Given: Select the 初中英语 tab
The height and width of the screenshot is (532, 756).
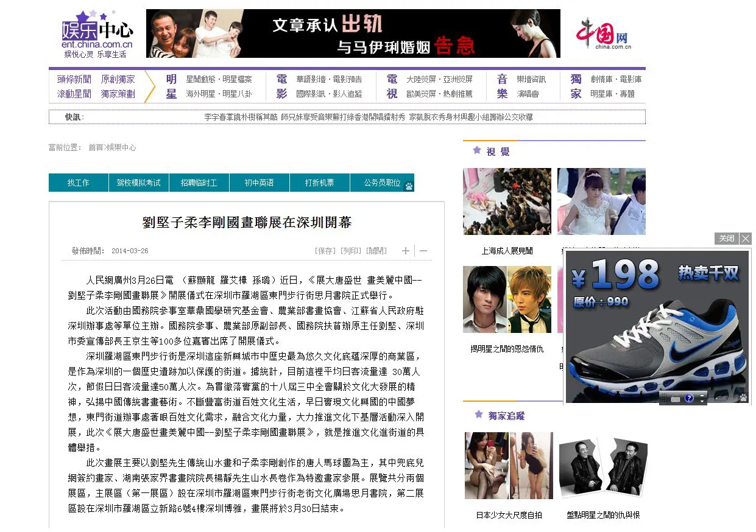Looking at the screenshot, I should point(260,183).
